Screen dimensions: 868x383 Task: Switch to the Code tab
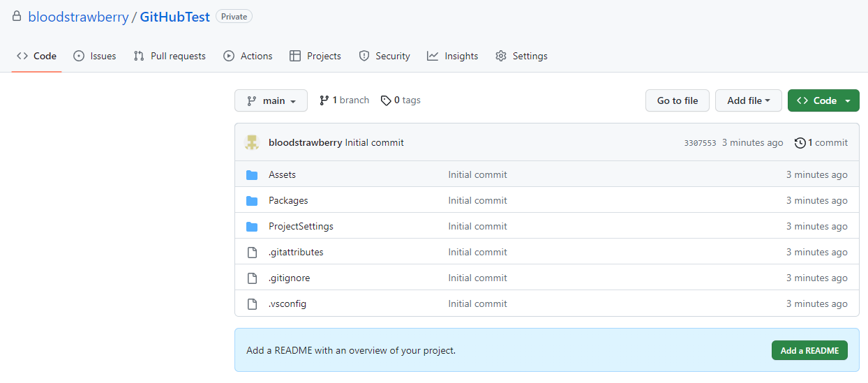click(36, 56)
